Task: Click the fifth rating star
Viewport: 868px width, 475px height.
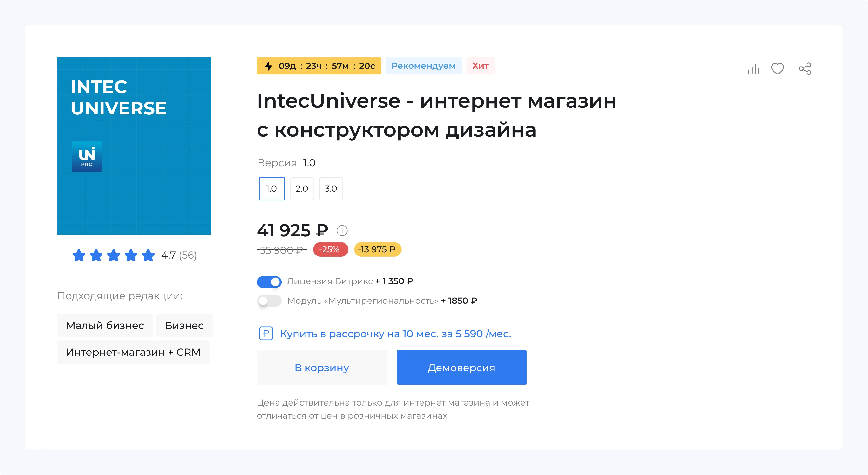Action: (x=148, y=255)
